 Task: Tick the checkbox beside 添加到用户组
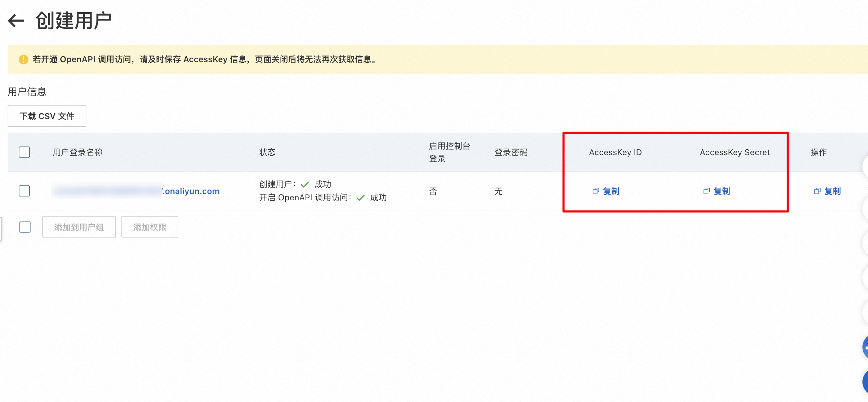pyautogui.click(x=25, y=227)
